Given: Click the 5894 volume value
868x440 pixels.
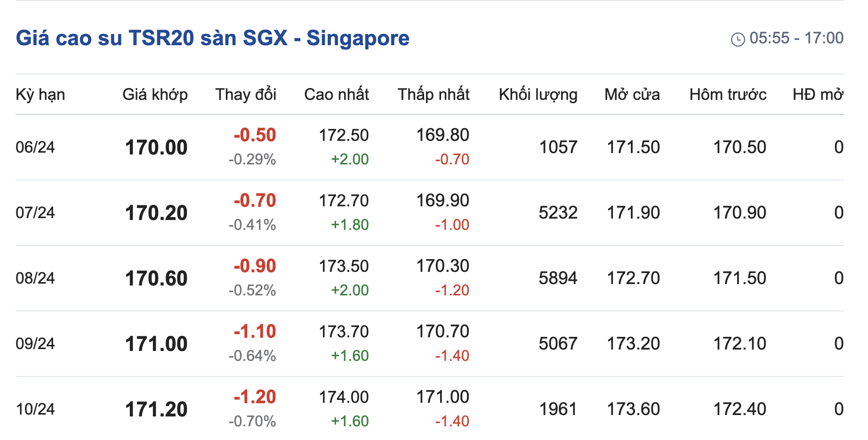Looking at the screenshot, I should (558, 278).
